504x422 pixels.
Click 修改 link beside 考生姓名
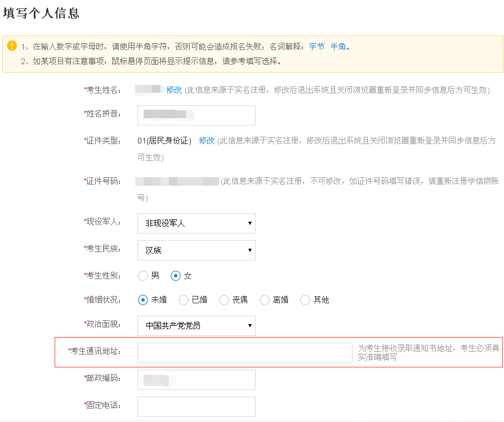(174, 89)
